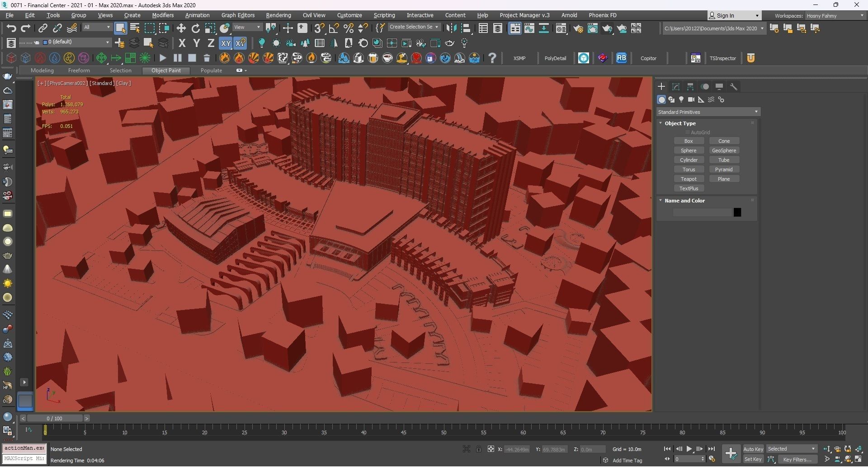Choose the Select and Scale tool
The width and height of the screenshot is (868, 470).
pyautogui.click(x=210, y=28)
